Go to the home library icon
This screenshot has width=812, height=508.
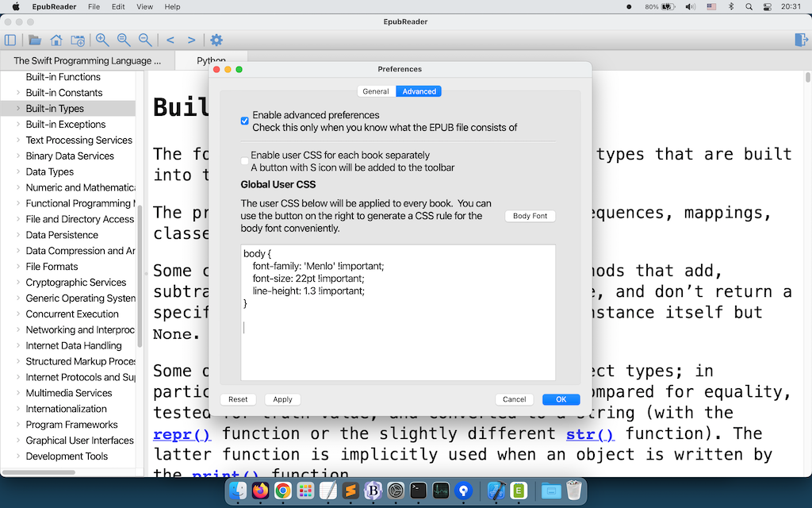tap(56, 40)
